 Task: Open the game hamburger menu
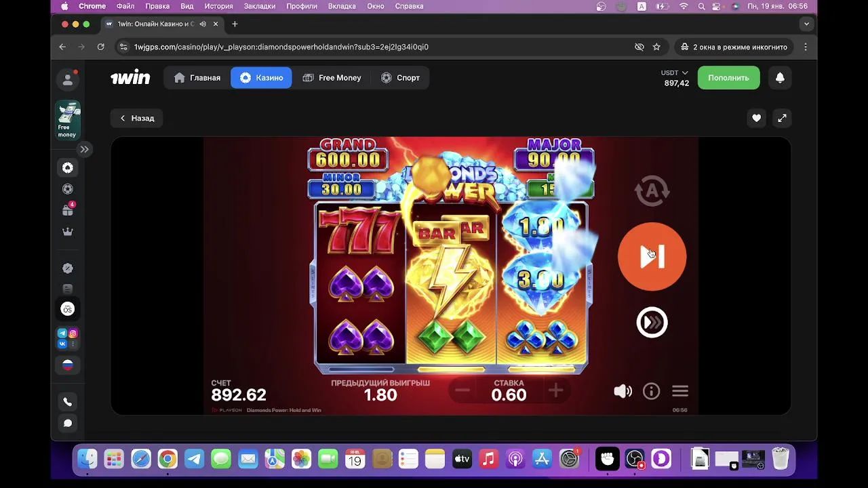click(x=680, y=391)
